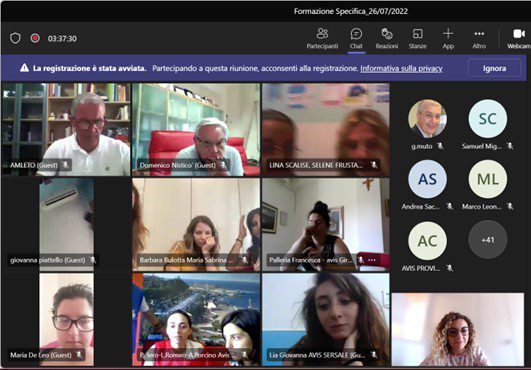Open more options on Palleria Francesca tile

(372, 260)
